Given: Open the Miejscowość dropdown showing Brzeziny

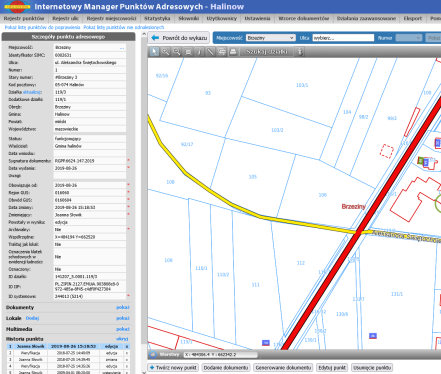Looking at the screenshot, I should (270, 38).
